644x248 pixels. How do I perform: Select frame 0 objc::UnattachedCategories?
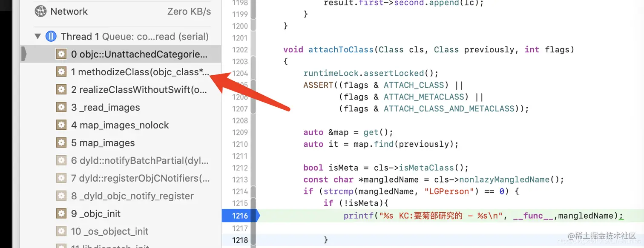[121, 54]
